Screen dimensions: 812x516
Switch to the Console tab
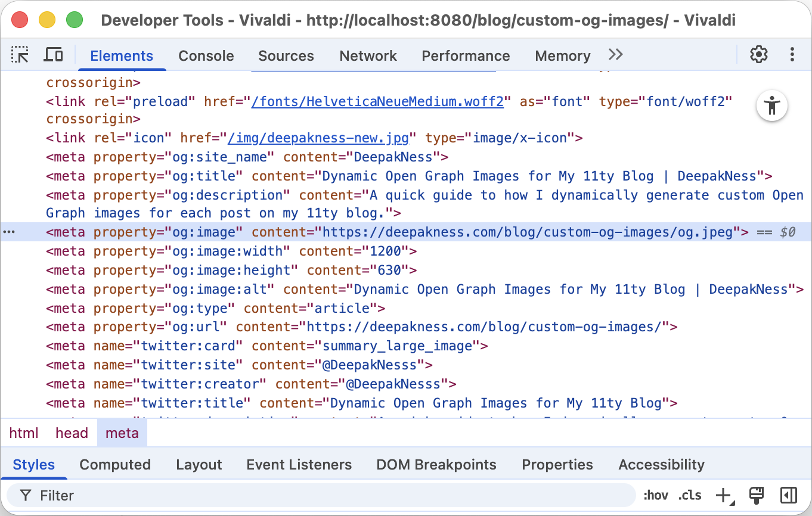pyautogui.click(x=206, y=55)
